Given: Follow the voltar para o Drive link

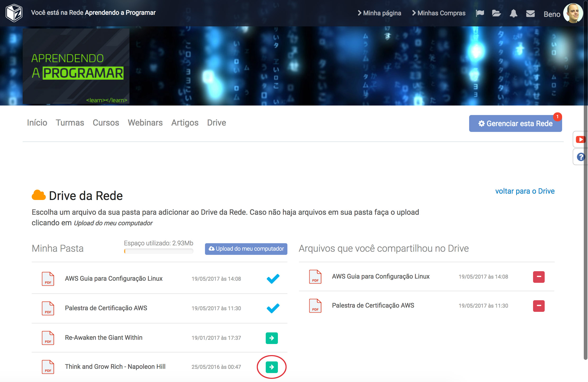Looking at the screenshot, I should (x=525, y=191).
